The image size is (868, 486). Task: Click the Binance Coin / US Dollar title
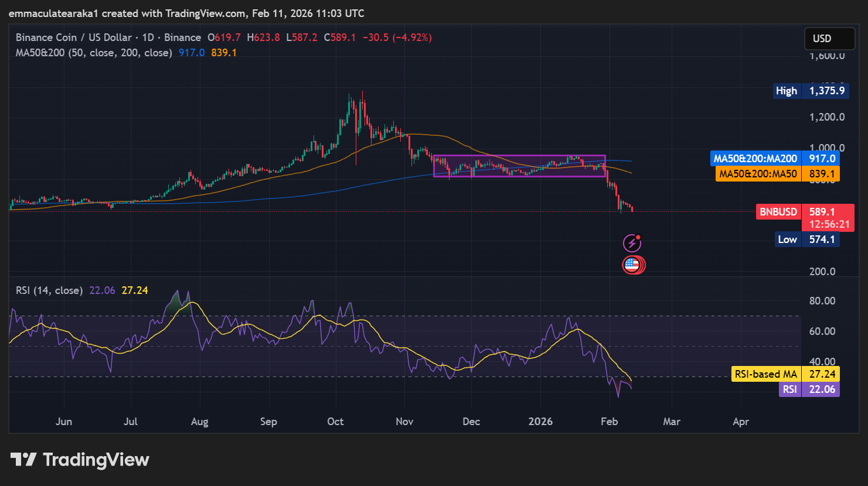[x=74, y=37]
